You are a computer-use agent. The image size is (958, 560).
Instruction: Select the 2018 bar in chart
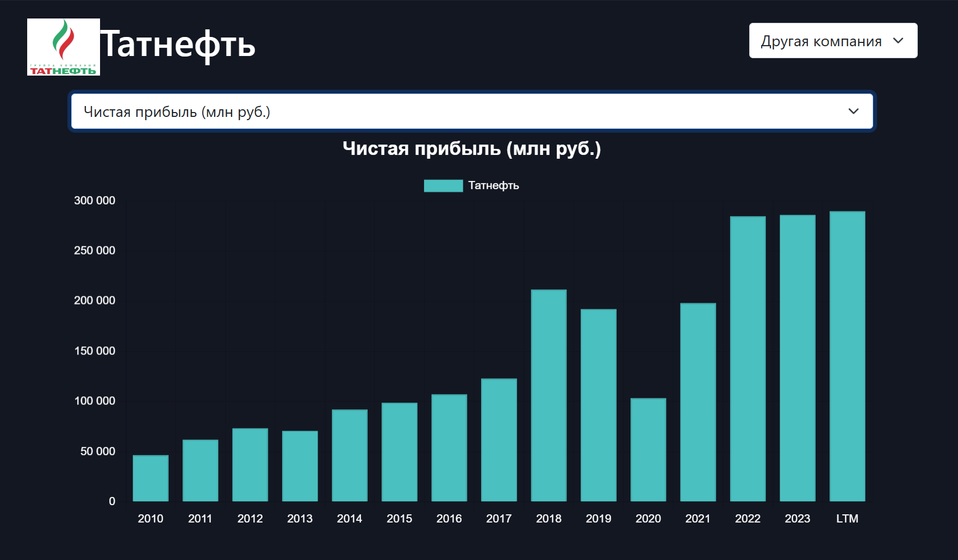pyautogui.click(x=549, y=395)
